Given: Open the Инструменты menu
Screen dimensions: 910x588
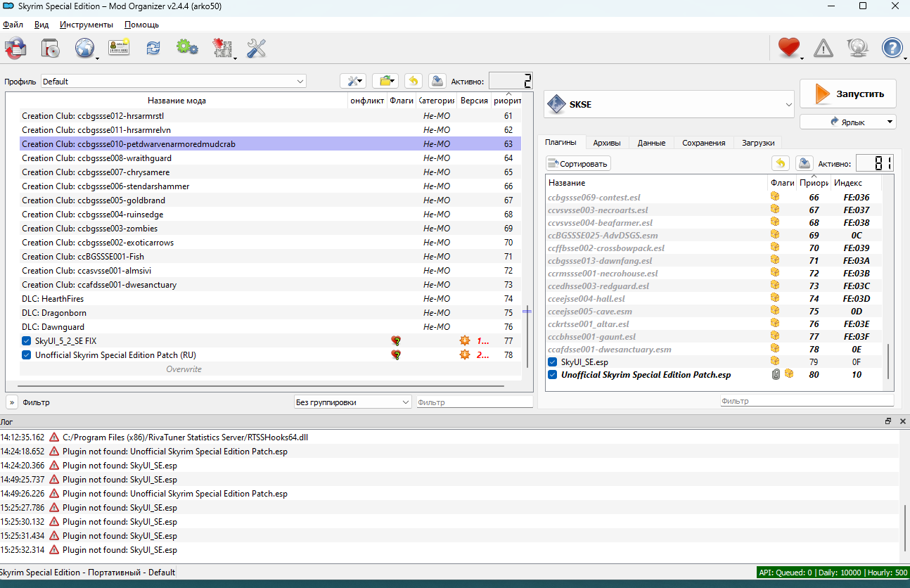Looking at the screenshot, I should pyautogui.click(x=86, y=25).
